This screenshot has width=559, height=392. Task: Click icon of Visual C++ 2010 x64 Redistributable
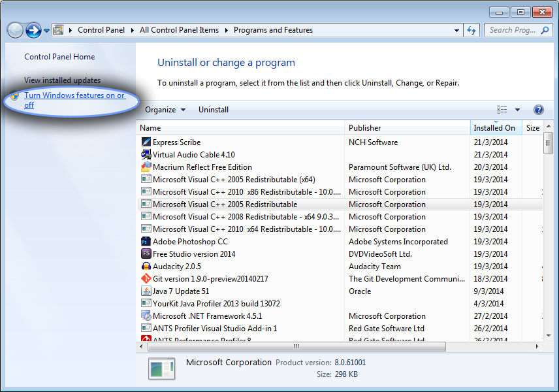pos(146,229)
